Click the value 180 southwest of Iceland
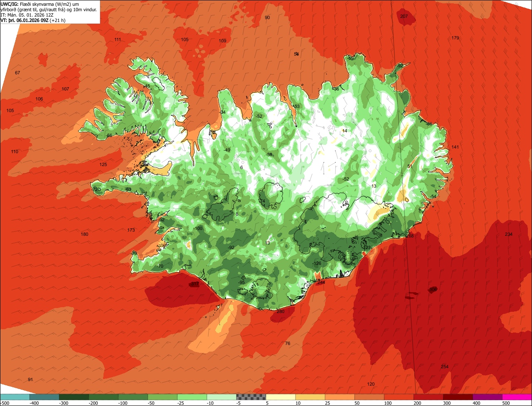The image size is (532, 406). [x=84, y=234]
